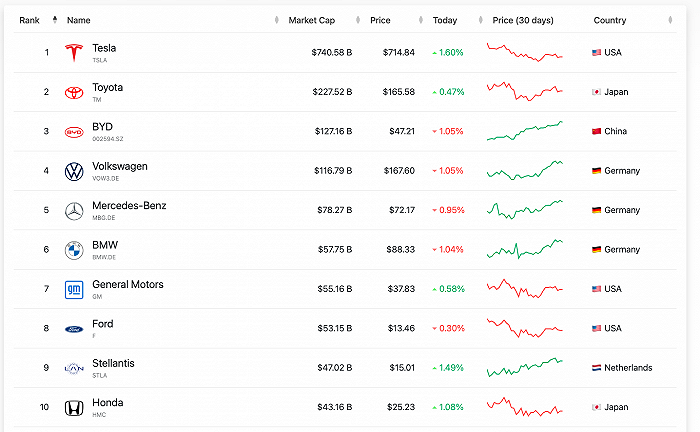
Task: Click the Name column header
Action: pyautogui.click(x=78, y=20)
